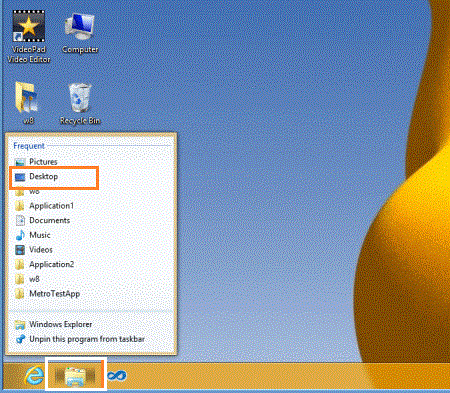
Task: Click the Internet Explorer taskbar icon
Action: tap(34, 376)
